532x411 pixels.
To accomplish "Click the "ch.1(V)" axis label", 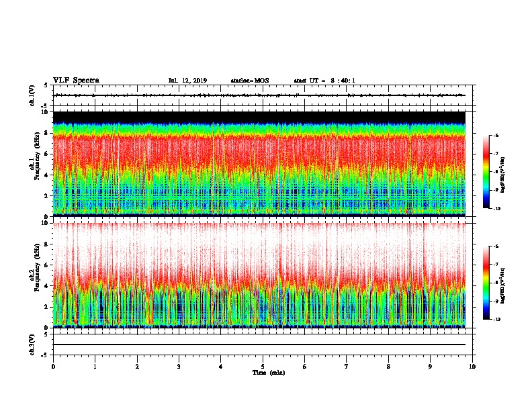I will pyautogui.click(x=32, y=95).
